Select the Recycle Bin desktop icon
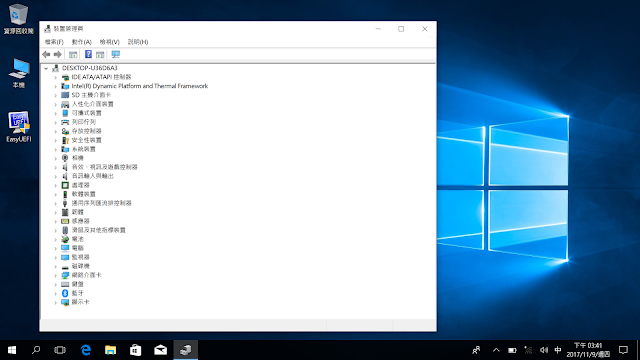The width and height of the screenshot is (640, 360). [x=18, y=19]
